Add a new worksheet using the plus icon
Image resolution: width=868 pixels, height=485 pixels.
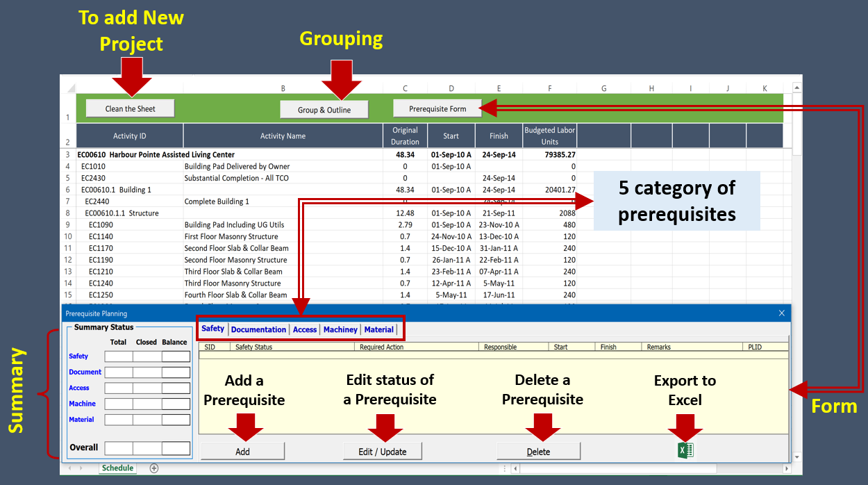pyautogui.click(x=153, y=468)
